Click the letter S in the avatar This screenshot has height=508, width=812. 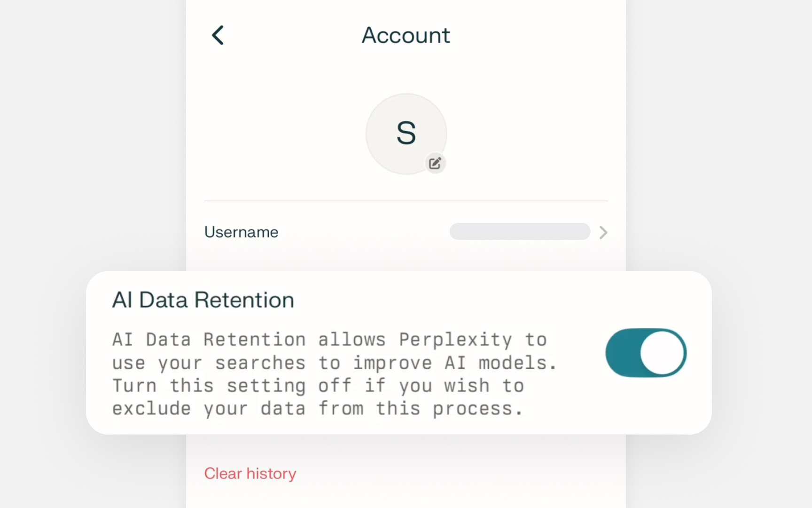[406, 133]
